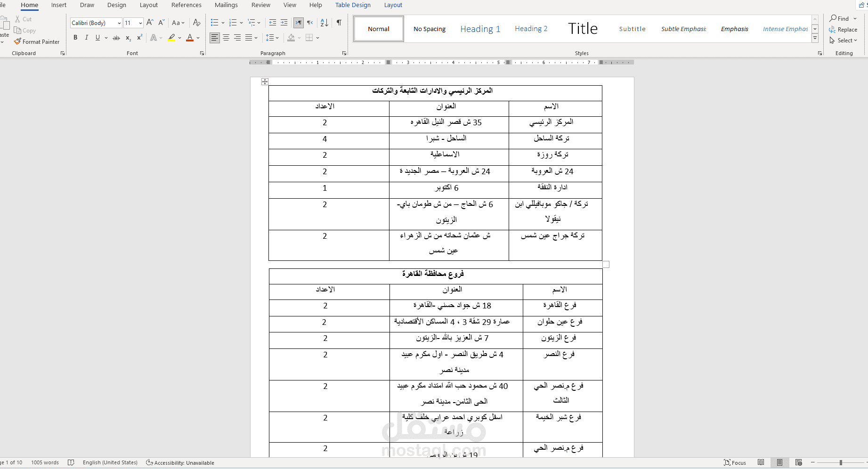Copy the selection
This screenshot has width=868, height=469.
[x=25, y=31]
